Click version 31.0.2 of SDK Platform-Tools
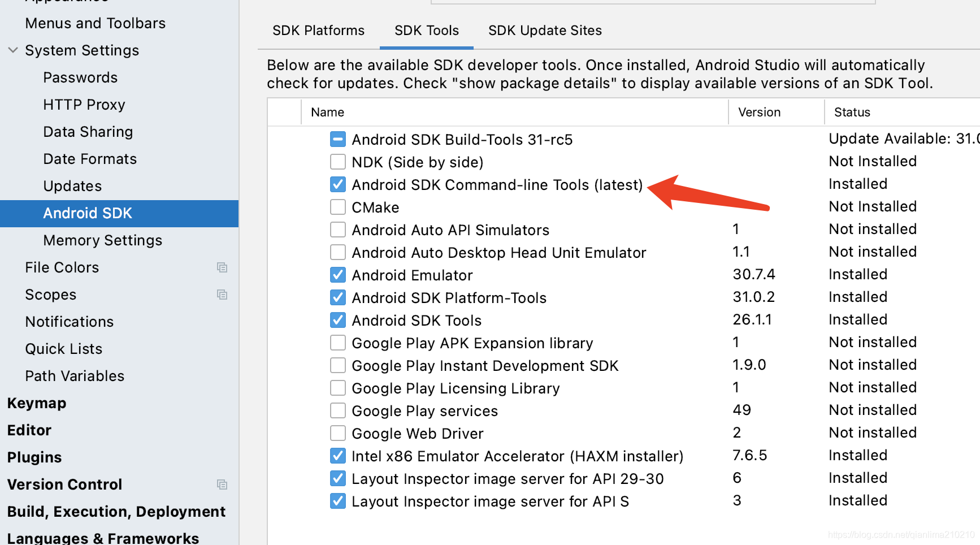The width and height of the screenshot is (980, 545). (x=754, y=297)
